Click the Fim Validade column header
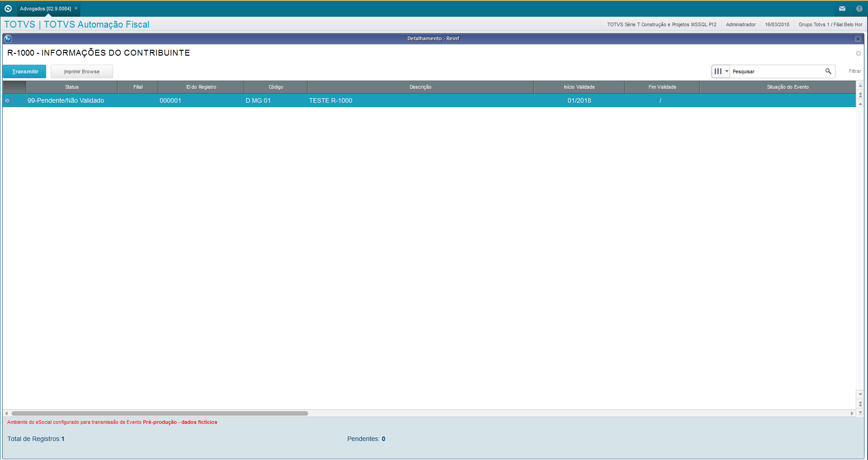Viewport: 868px width, 460px height. coord(662,87)
